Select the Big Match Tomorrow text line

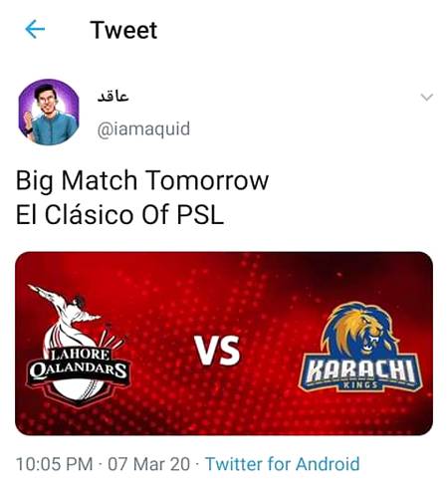click(x=142, y=180)
